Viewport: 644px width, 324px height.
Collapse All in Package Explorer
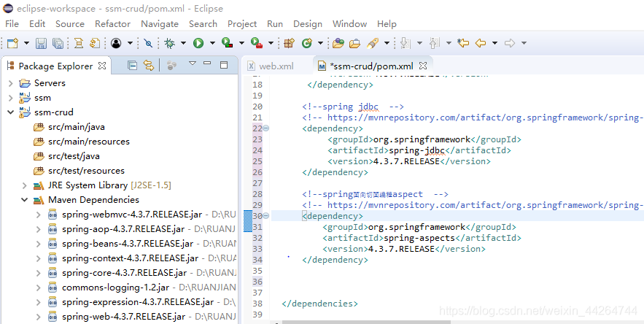coord(132,65)
